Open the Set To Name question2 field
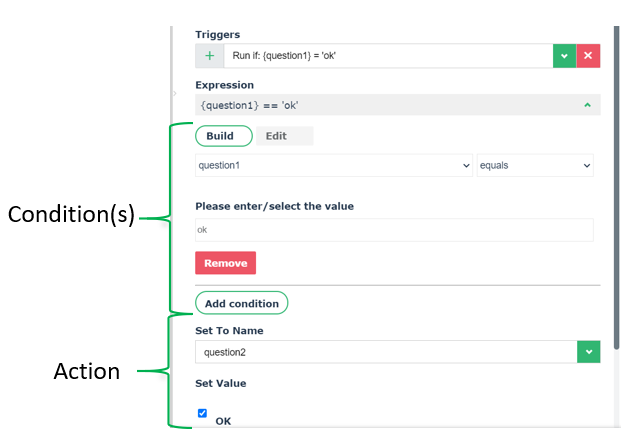This screenshot has width=633, height=438. pyautogui.click(x=386, y=352)
